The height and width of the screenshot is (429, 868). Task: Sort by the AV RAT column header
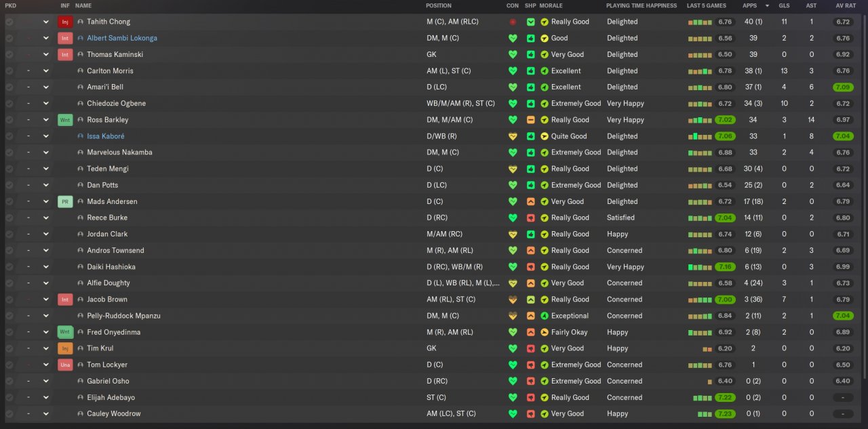tap(845, 5)
